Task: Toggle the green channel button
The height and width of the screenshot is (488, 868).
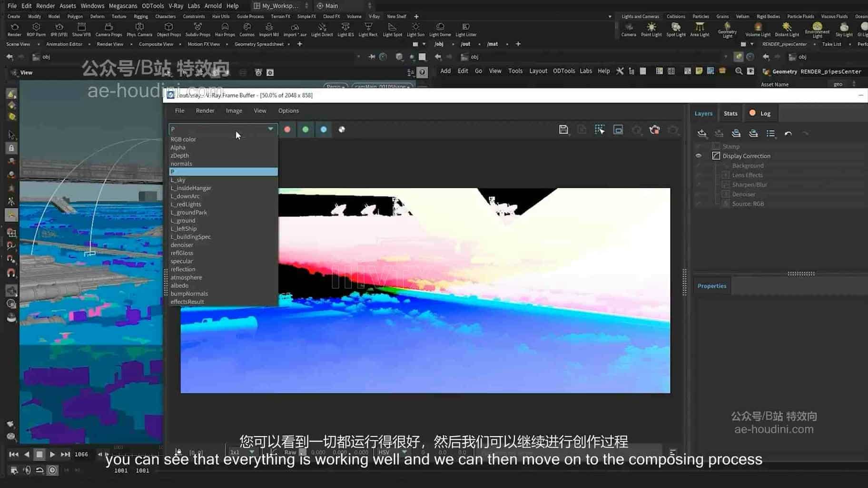Action: coord(306,129)
